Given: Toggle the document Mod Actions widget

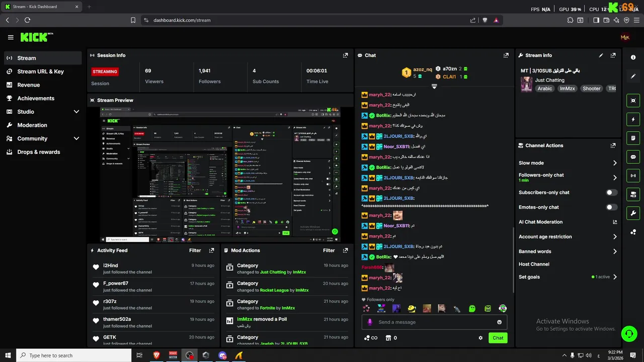Looking at the screenshot, I should (633, 138).
